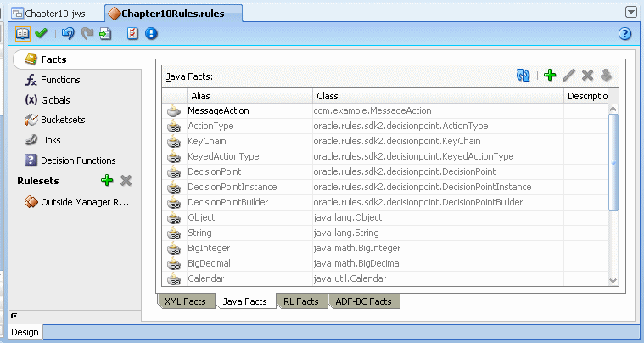Select the MessageAction alias cell
This screenshot has width=644, height=343.
[x=249, y=111]
